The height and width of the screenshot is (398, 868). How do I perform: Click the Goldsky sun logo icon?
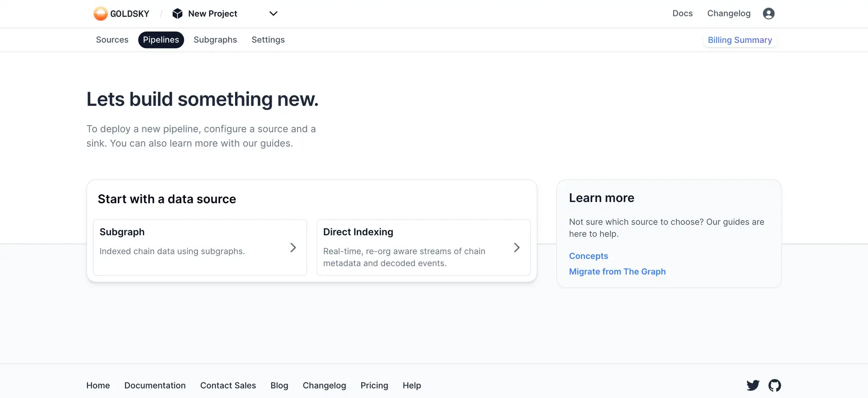(x=100, y=14)
